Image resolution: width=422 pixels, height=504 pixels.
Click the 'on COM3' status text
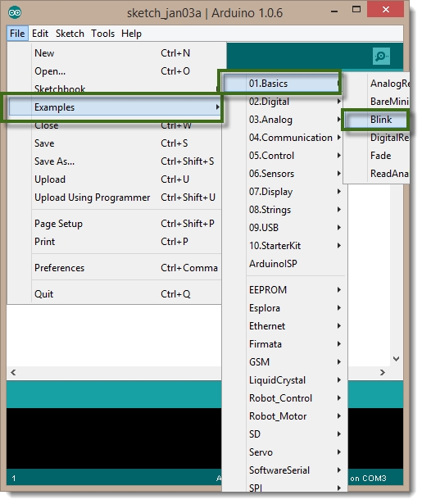tap(368, 478)
